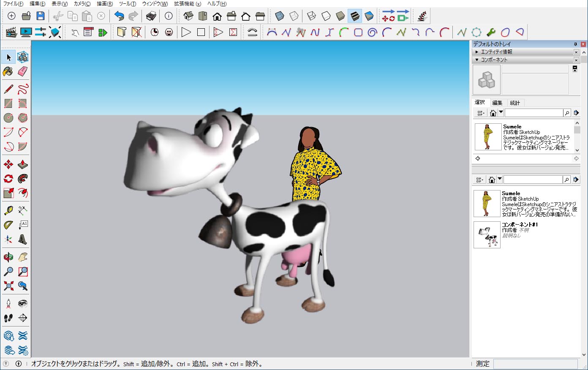Choose the Zoom Extents tool

pos(8,286)
